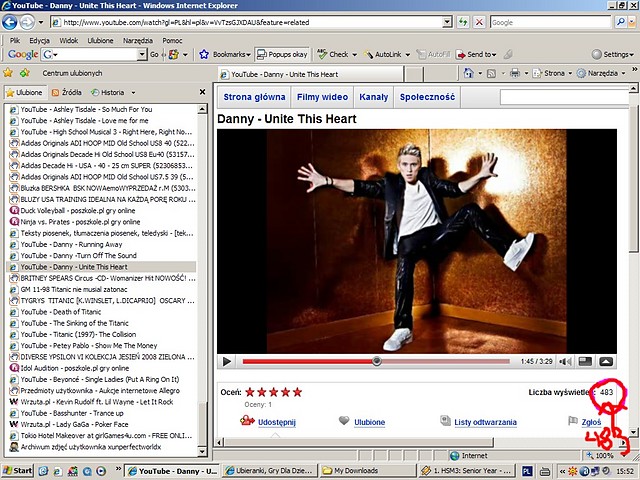The width and height of the screenshot is (640, 480).
Task: Mute the video with the speaker icon
Action: (x=565, y=361)
